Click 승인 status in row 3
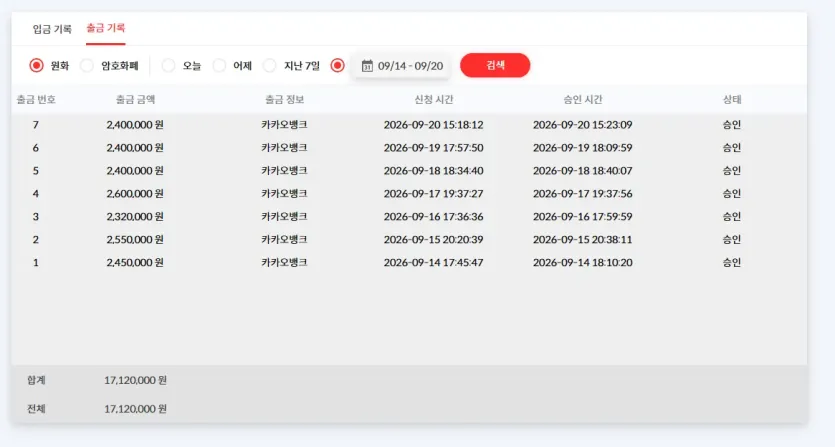The width and height of the screenshot is (835, 447). (732, 216)
